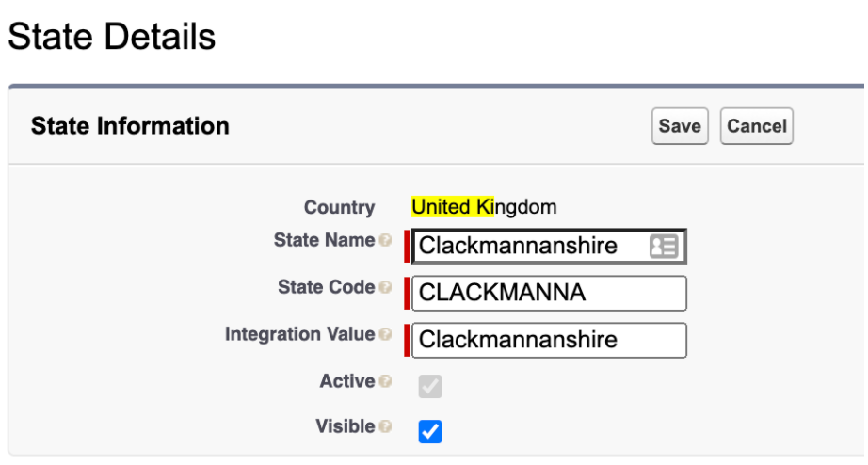
Task: Select the State Information section header
Action: 130,125
